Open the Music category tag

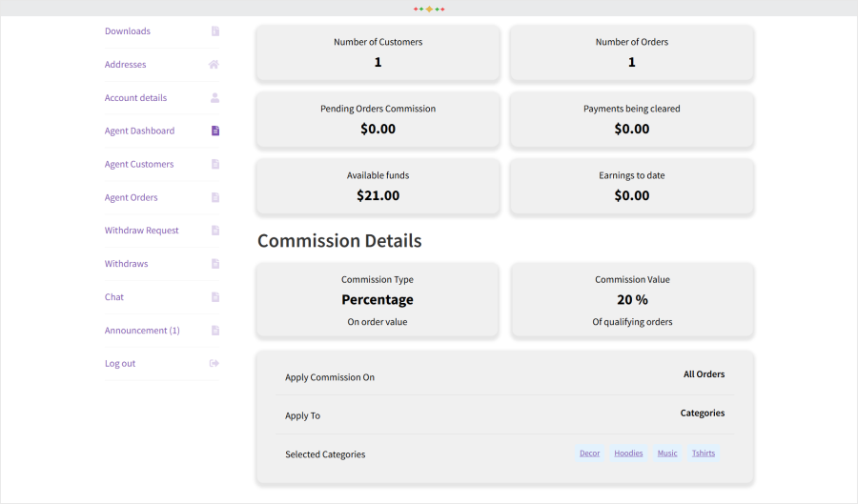click(x=667, y=454)
